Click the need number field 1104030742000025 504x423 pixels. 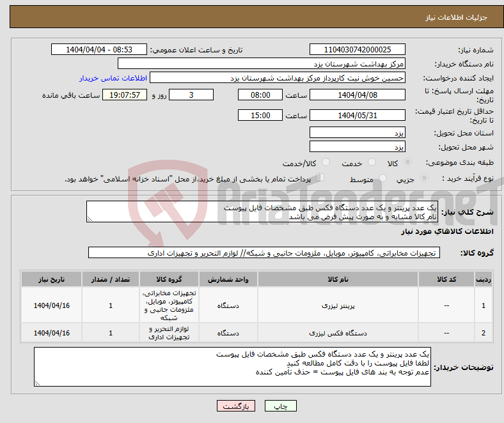click(357, 49)
